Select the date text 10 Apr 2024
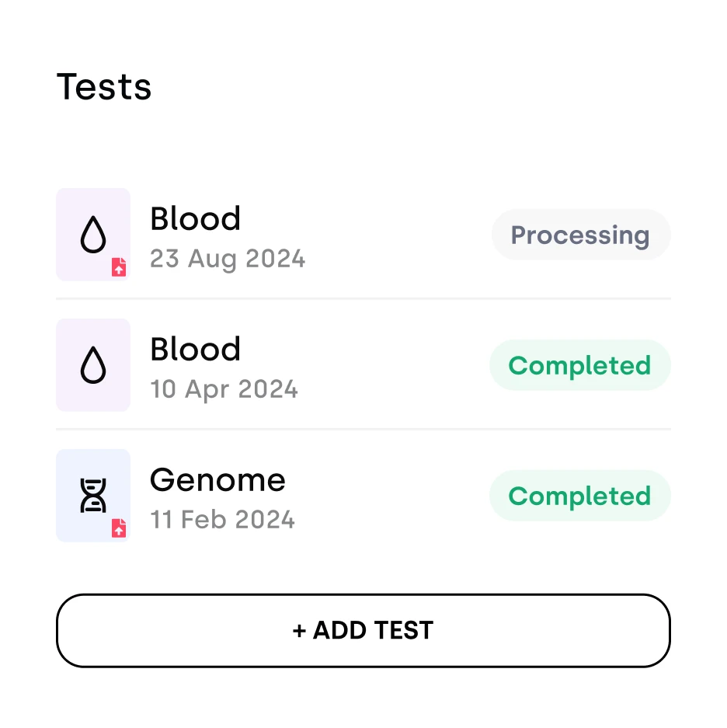Image resolution: width=727 pixels, height=728 pixels. coord(224,389)
